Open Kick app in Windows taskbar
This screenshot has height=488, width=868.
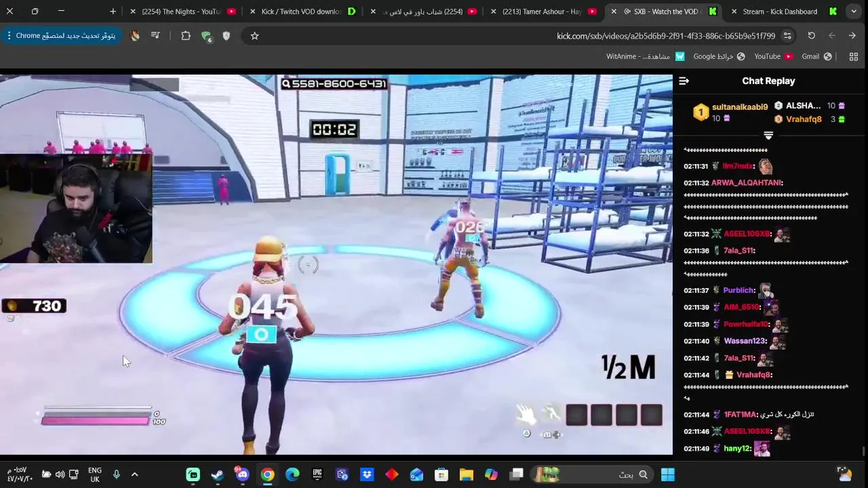coord(193,474)
